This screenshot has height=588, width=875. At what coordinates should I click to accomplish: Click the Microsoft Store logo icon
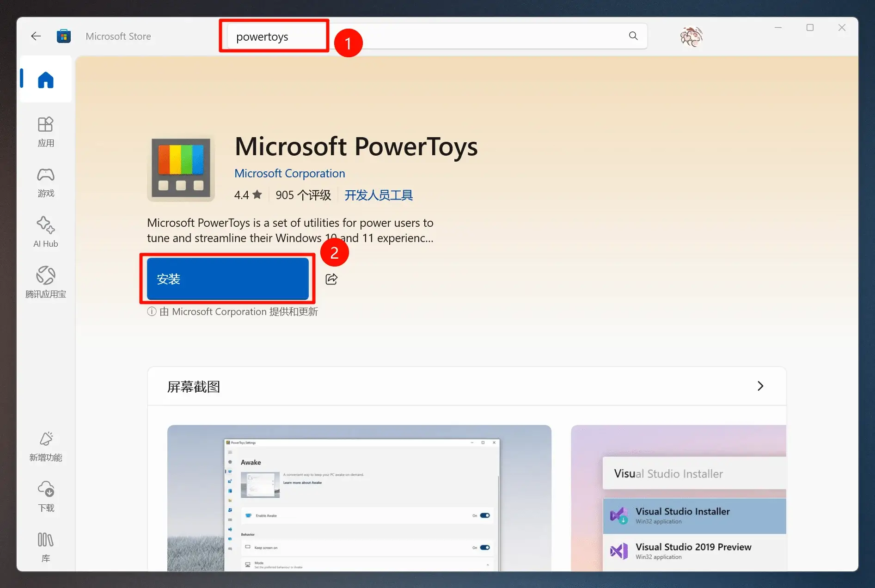coord(64,36)
